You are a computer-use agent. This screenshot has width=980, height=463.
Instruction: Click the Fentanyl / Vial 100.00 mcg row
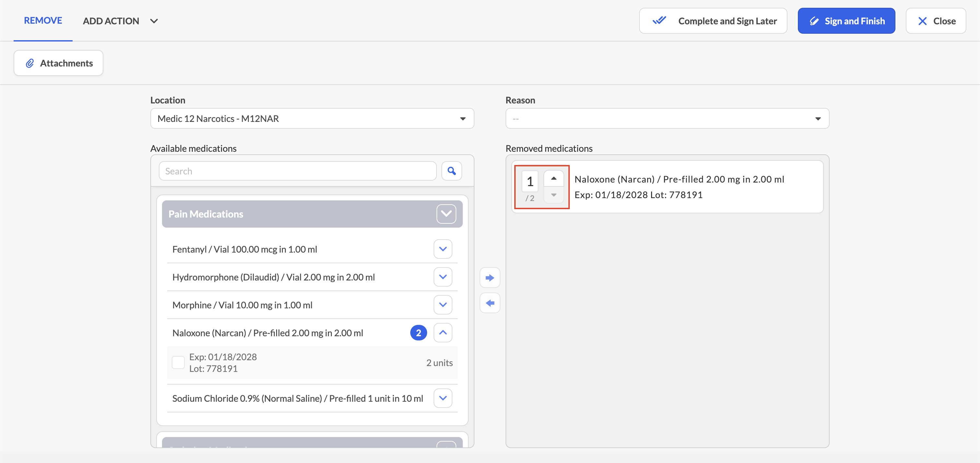[312, 249]
